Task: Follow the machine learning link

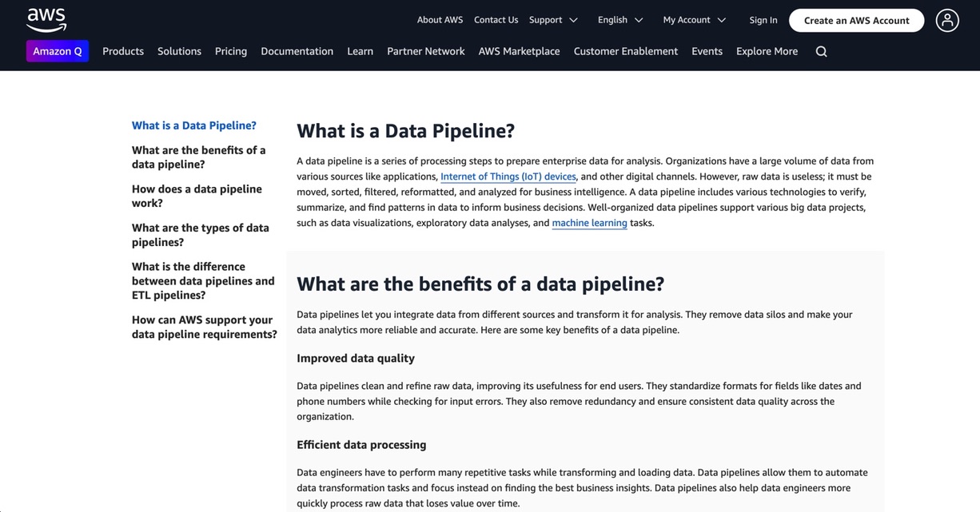Action: coord(589,223)
